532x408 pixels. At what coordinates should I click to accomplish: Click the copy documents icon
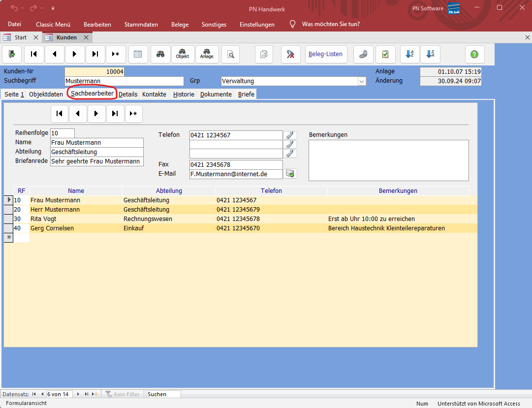click(264, 54)
